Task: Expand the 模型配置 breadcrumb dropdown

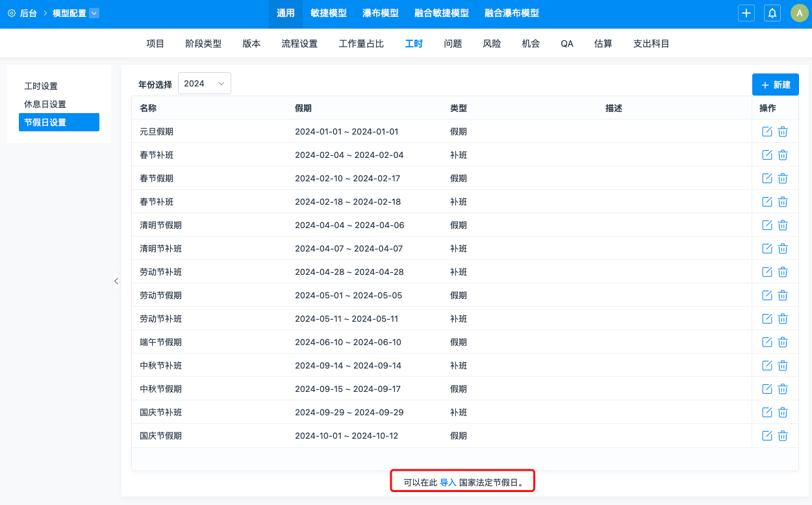Action: [94, 13]
